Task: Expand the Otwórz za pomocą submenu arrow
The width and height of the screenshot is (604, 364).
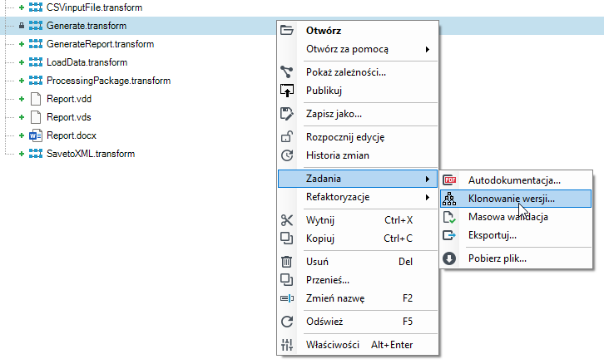Action: pos(427,49)
